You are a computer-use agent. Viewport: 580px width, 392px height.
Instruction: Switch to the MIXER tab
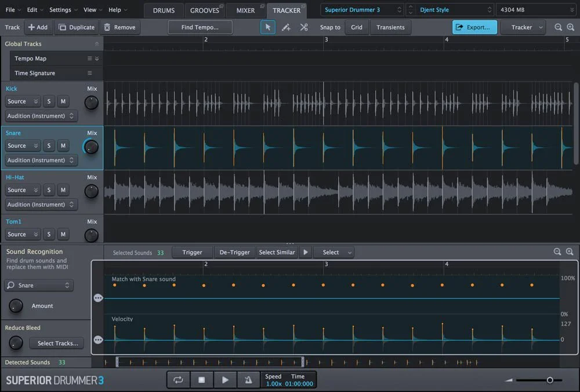click(245, 10)
